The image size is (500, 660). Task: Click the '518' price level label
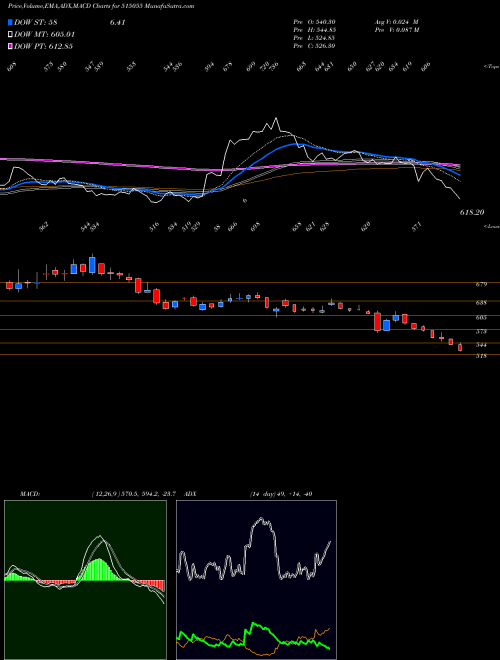point(481,356)
